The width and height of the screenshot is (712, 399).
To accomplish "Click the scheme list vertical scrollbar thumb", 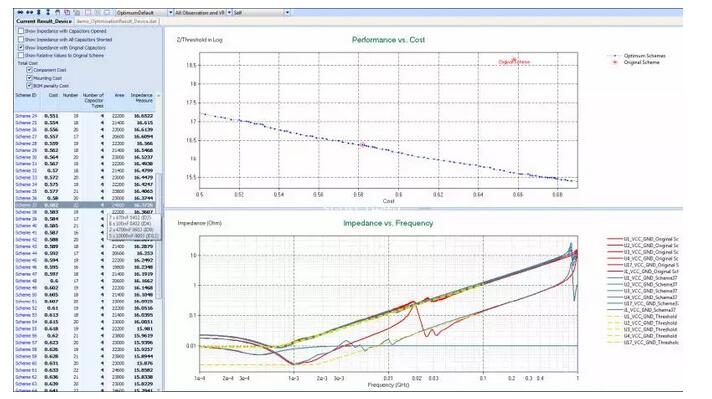I will pyautogui.click(x=158, y=236).
